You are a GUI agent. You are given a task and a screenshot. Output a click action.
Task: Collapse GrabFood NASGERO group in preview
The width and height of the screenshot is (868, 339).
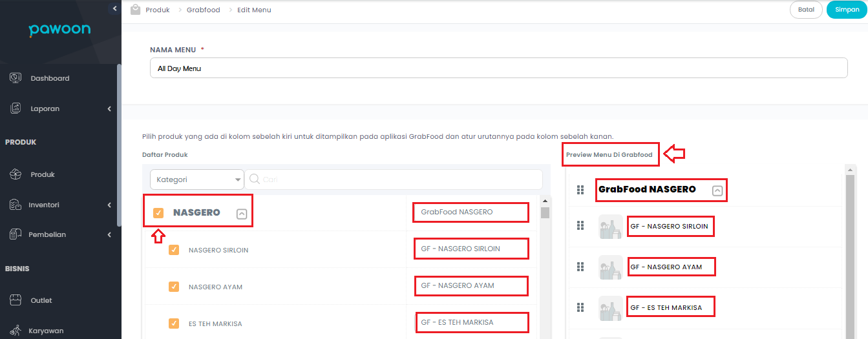pyautogui.click(x=717, y=190)
